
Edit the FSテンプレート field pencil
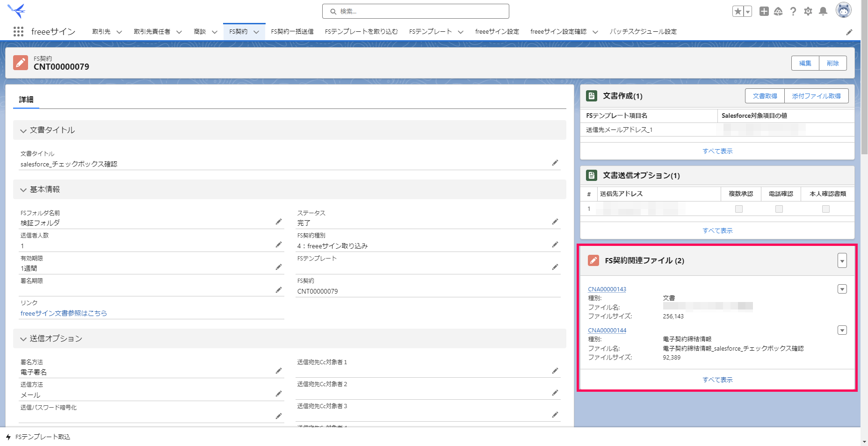(555, 267)
